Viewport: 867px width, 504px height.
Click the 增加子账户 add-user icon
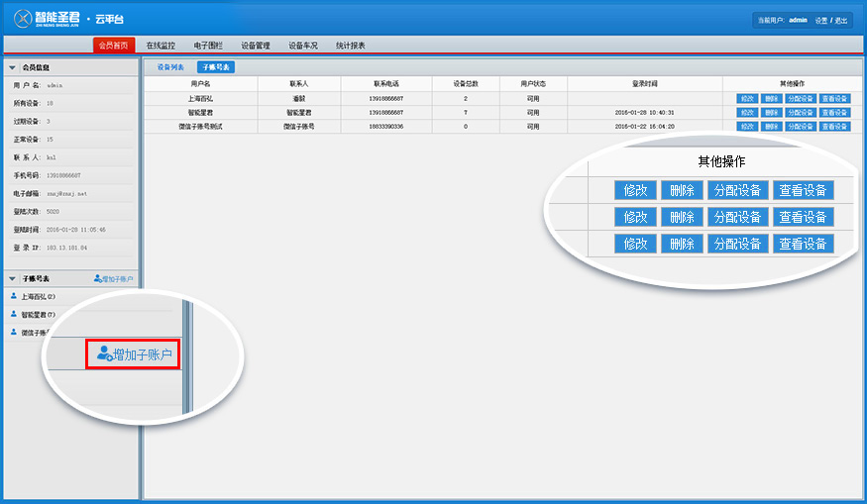pyautogui.click(x=98, y=280)
